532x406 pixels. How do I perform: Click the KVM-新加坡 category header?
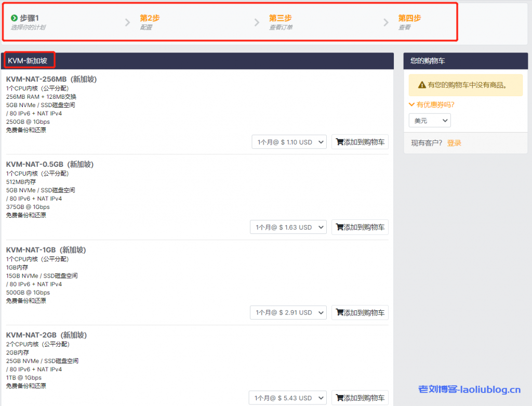[x=28, y=61]
